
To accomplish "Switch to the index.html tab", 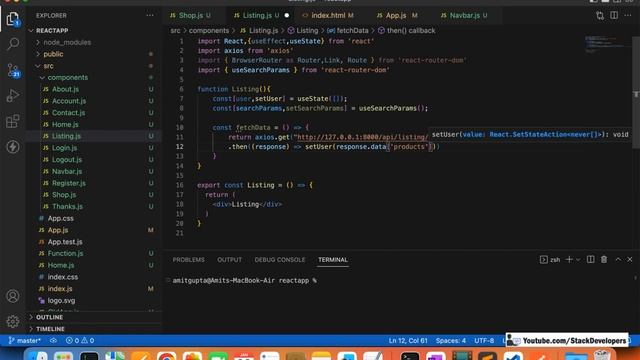I will coord(328,16).
